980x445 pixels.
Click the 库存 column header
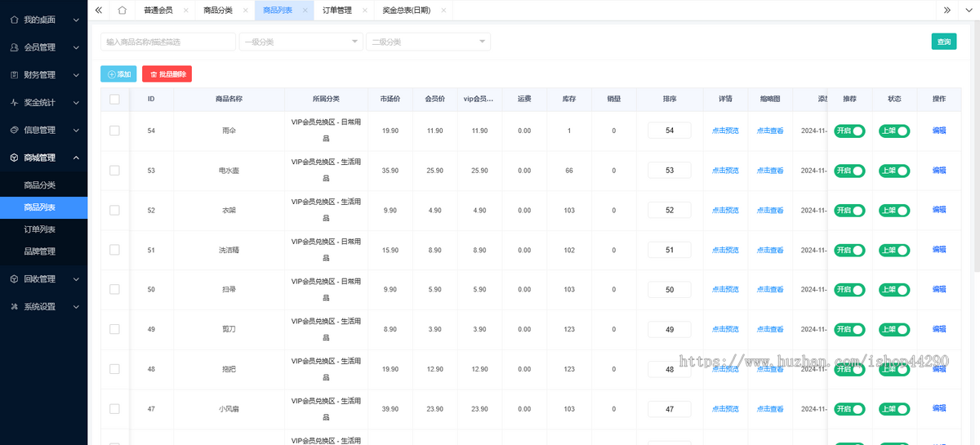point(569,99)
